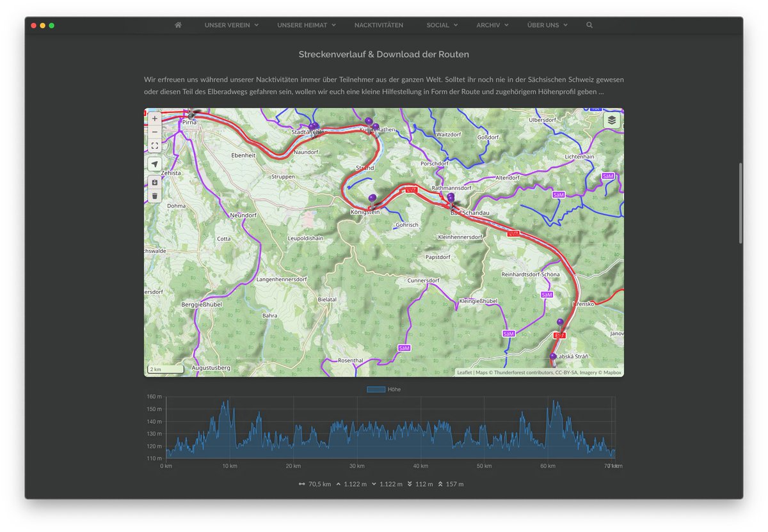Image resolution: width=768 pixels, height=532 pixels.
Task: Click the 50 km x-axis label
Action: coord(484,466)
